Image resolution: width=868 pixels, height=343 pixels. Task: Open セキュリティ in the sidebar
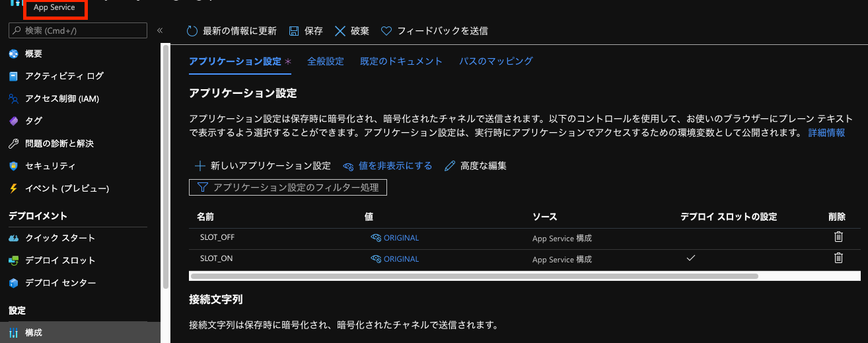pos(50,166)
